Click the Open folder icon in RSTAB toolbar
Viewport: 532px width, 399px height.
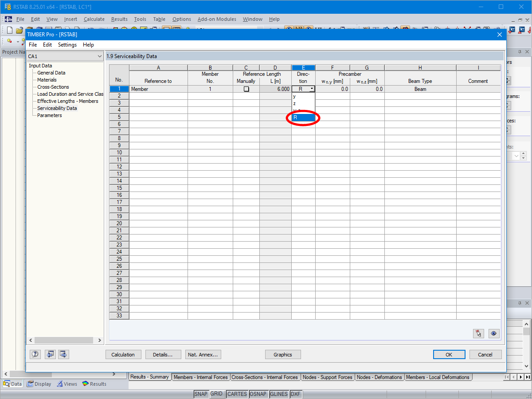(x=19, y=30)
